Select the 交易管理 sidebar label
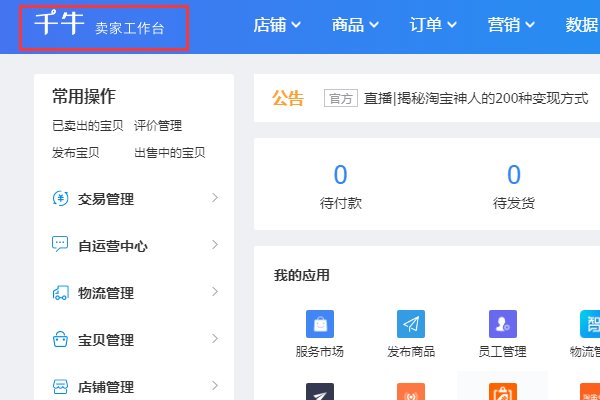Screen dimensions: 600x400 point(106,199)
